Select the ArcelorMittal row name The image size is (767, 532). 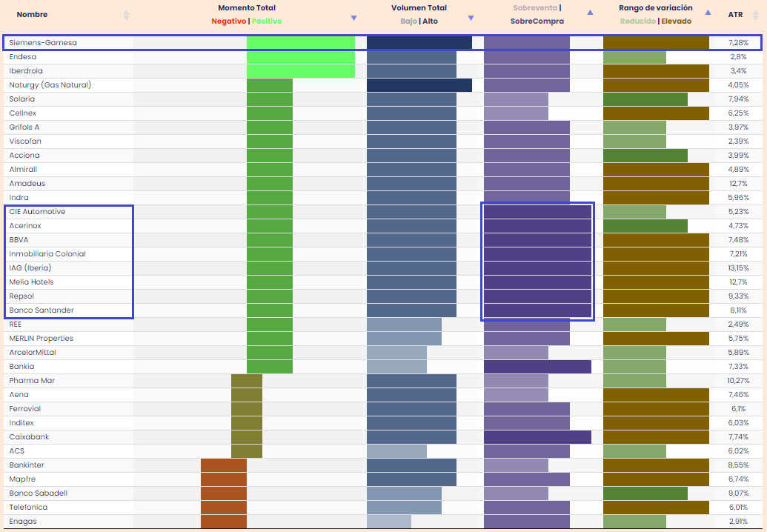[x=33, y=353]
